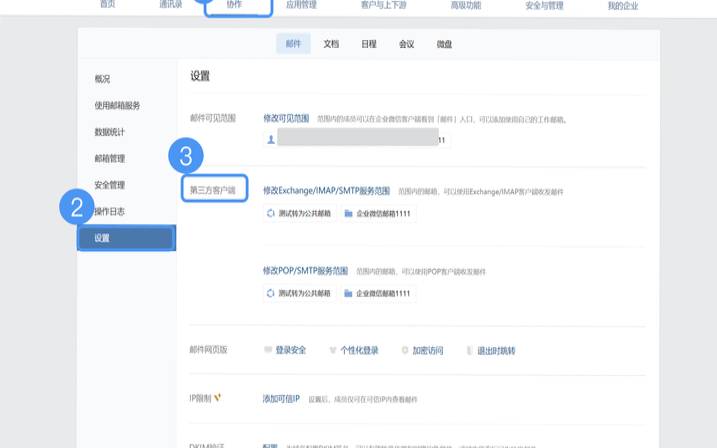Click the IP限制 label
717x448 pixels.
point(200,398)
